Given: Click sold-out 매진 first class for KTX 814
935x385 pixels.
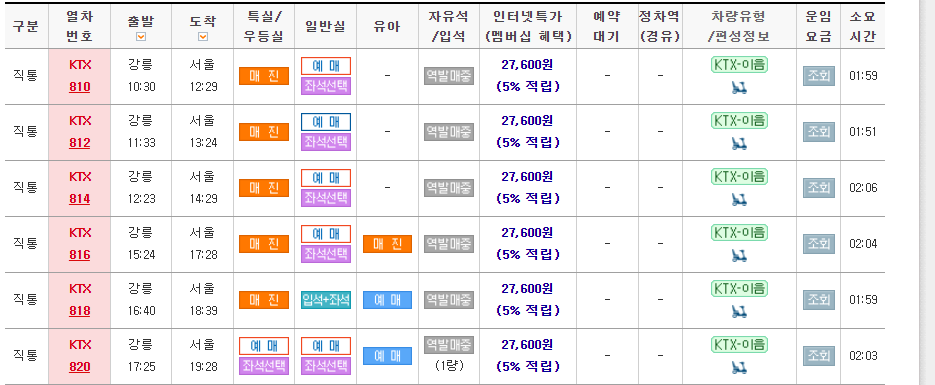Looking at the screenshot, I should click(x=264, y=188).
